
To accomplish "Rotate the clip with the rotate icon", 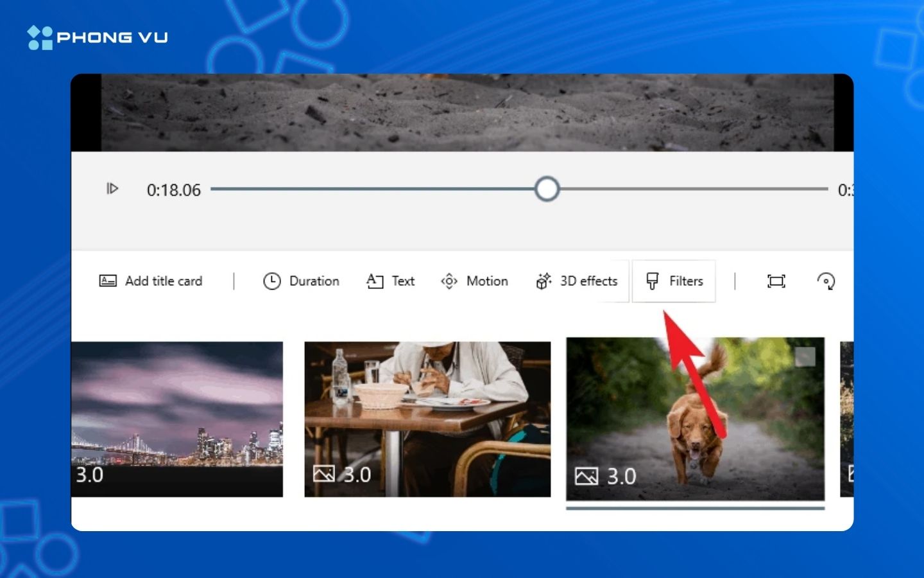I will coord(826,281).
